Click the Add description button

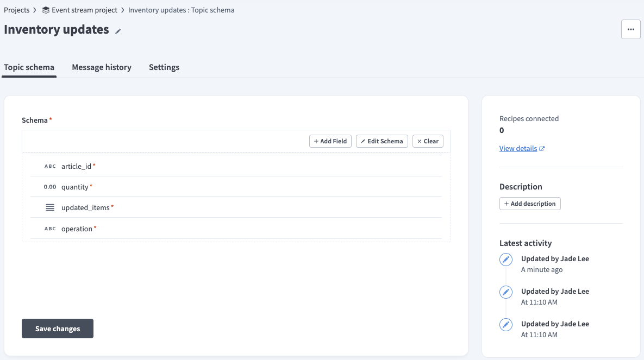point(530,204)
